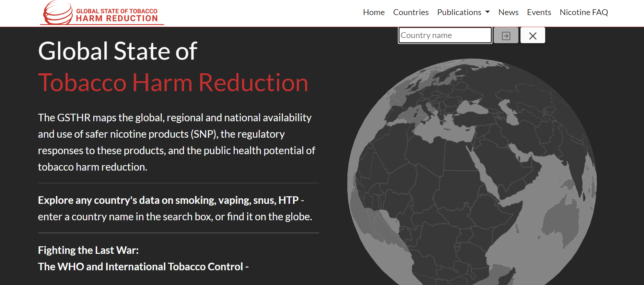Click the Tobacco Harm Reduction red heading

tap(173, 83)
